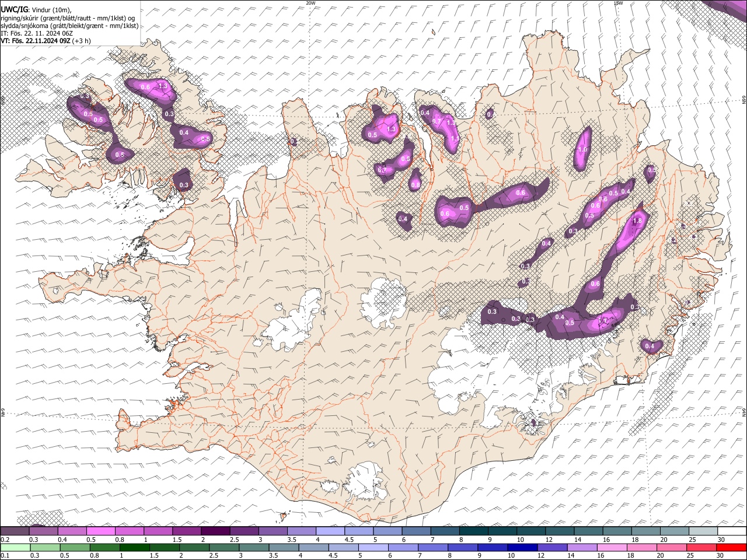The height and width of the screenshot is (560, 747).
Task: Pick dark teal snow swatch starting at 8
Action: (473, 531)
